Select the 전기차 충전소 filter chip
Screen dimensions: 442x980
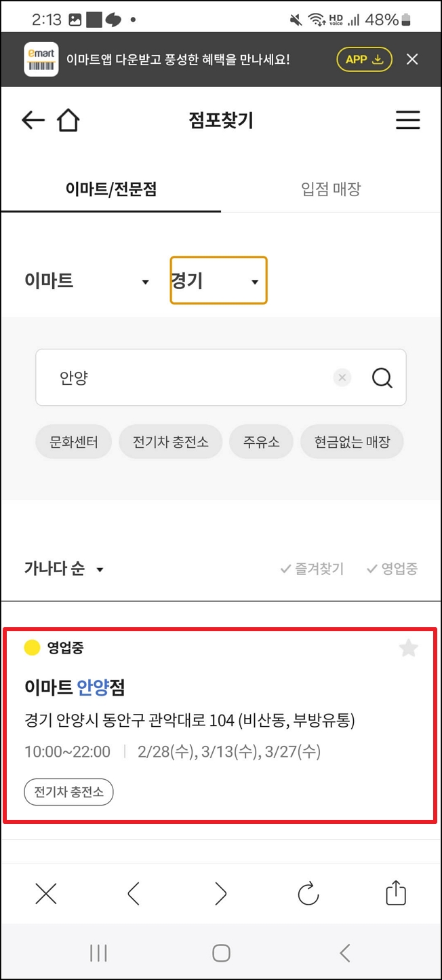[x=170, y=441]
